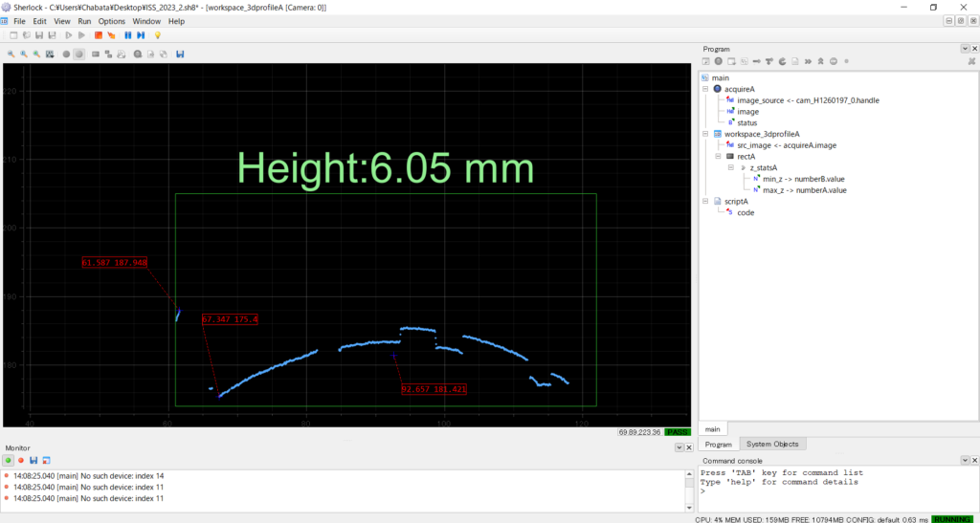Click the second grey save-as disk icon
The image size is (980, 523).
(x=52, y=35)
